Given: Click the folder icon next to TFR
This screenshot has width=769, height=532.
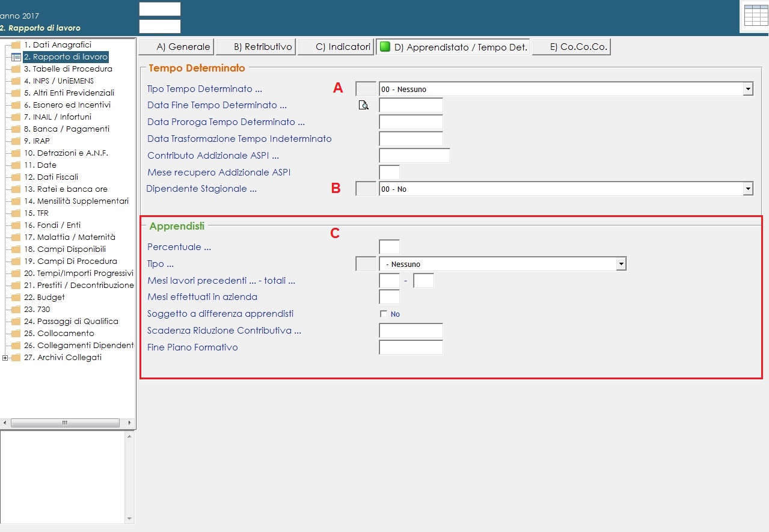Looking at the screenshot, I should coord(16,213).
